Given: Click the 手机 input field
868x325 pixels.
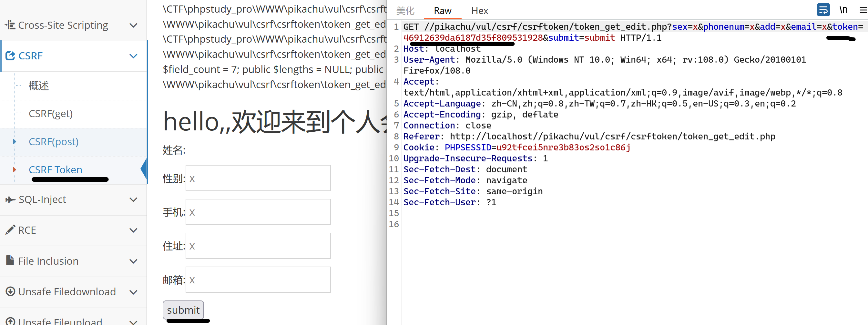Looking at the screenshot, I should tap(258, 212).
